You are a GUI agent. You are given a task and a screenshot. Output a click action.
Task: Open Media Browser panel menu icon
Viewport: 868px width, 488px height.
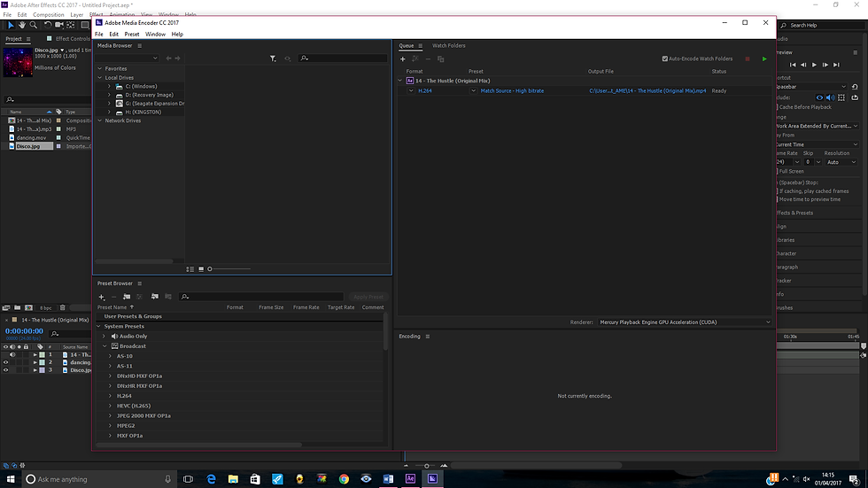tap(140, 46)
